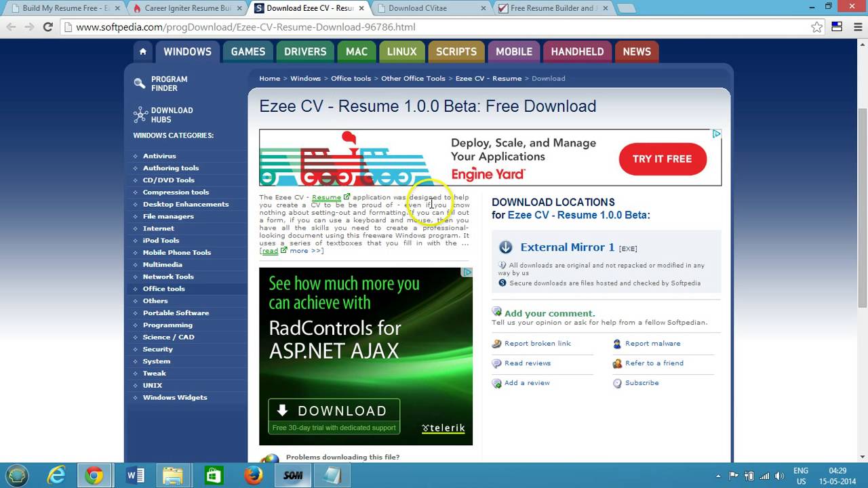Open the MAC section tab

click(x=357, y=52)
